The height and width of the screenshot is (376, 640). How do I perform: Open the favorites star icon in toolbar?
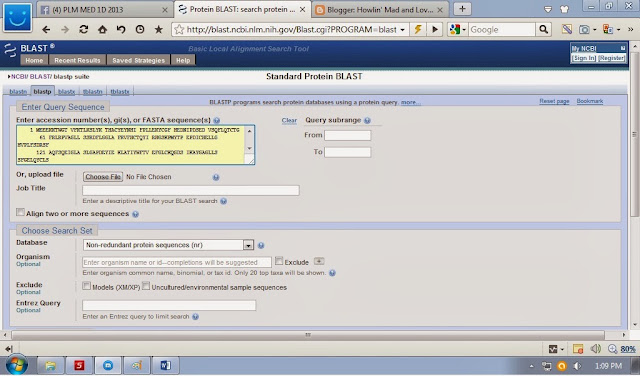point(159,29)
